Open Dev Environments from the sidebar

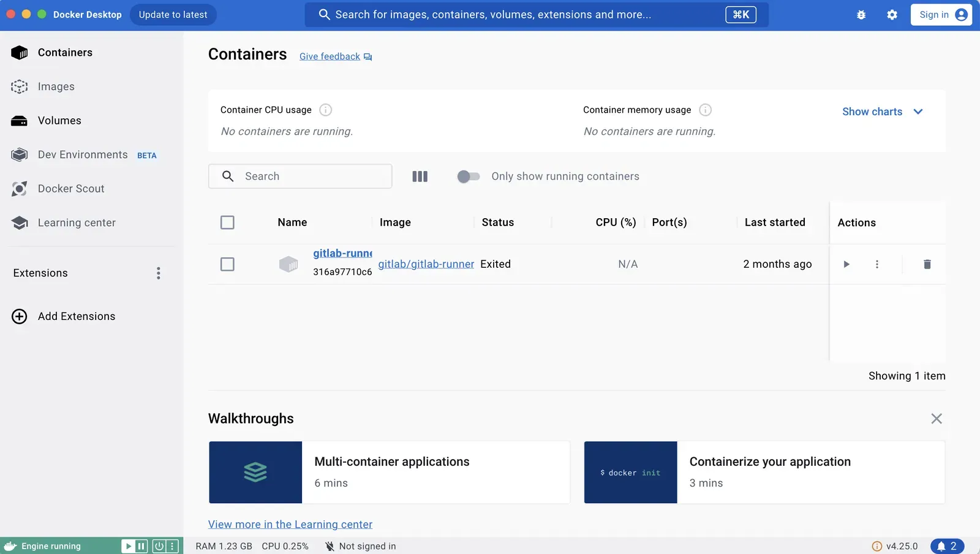click(83, 154)
